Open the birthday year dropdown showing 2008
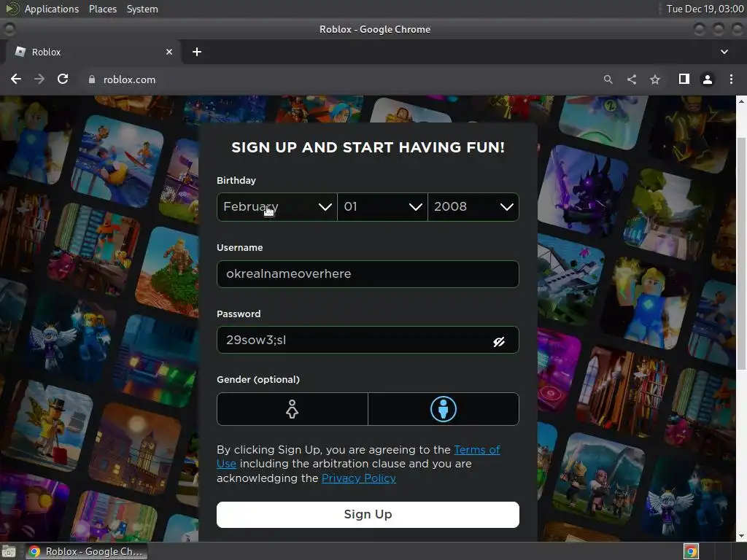This screenshot has width=747, height=560. 473,206
